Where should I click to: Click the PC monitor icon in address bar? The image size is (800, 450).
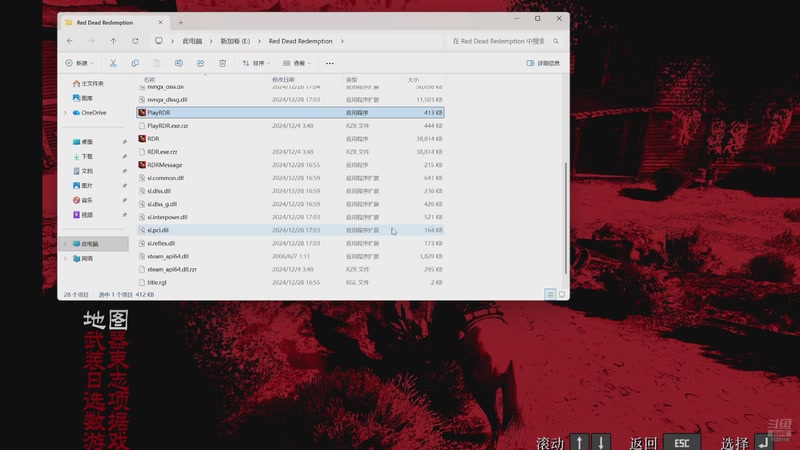pos(159,41)
